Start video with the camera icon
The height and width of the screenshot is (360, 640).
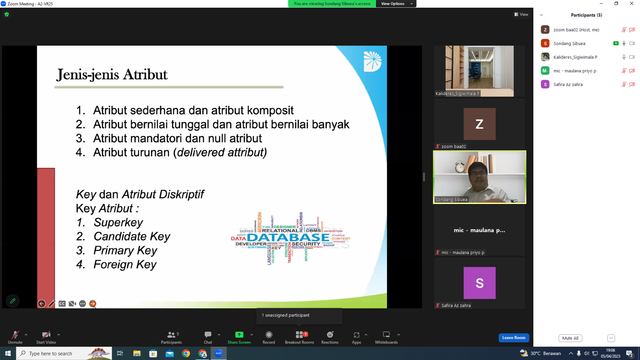(x=46, y=335)
